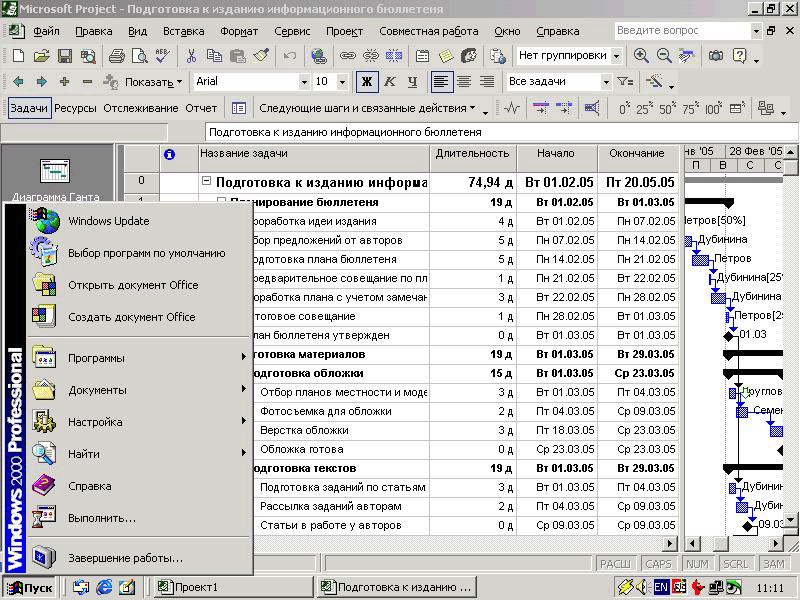
Task: Open the Совместная работа menu
Action: tap(429, 31)
